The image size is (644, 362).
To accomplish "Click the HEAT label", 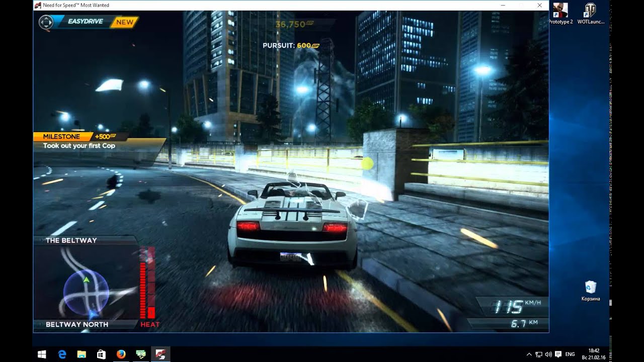I will [150, 325].
